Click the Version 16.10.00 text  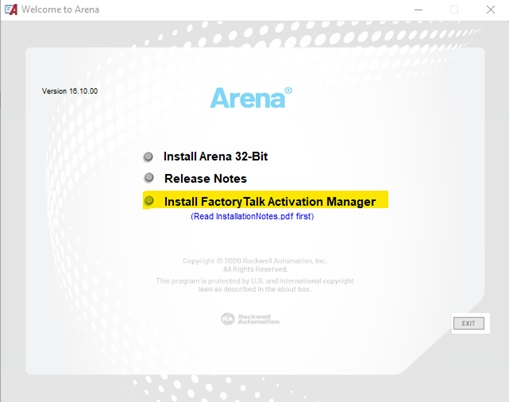(x=70, y=91)
